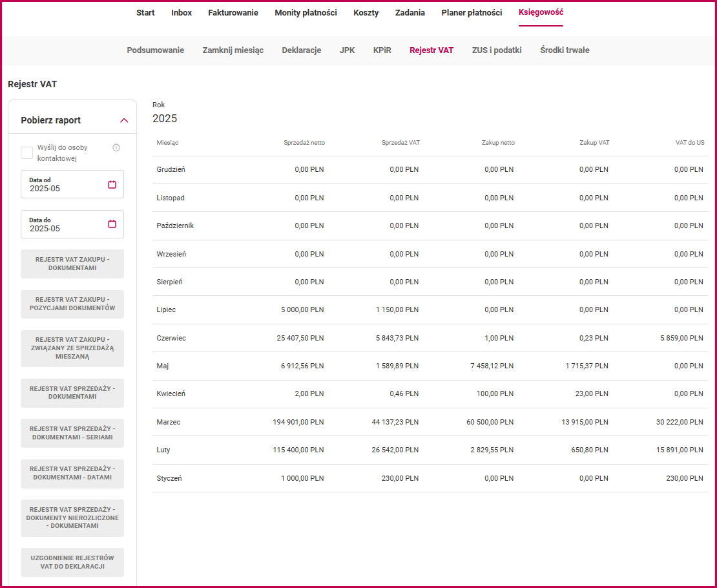Viewport: 717px width, 588px height.
Task: Select the Marzec month row label
Action: point(169,423)
